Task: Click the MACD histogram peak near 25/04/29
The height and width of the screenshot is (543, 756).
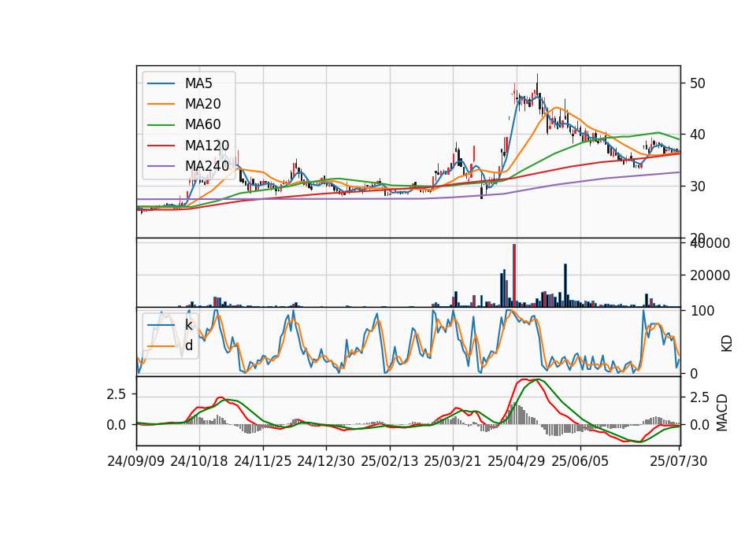Action: [515, 413]
